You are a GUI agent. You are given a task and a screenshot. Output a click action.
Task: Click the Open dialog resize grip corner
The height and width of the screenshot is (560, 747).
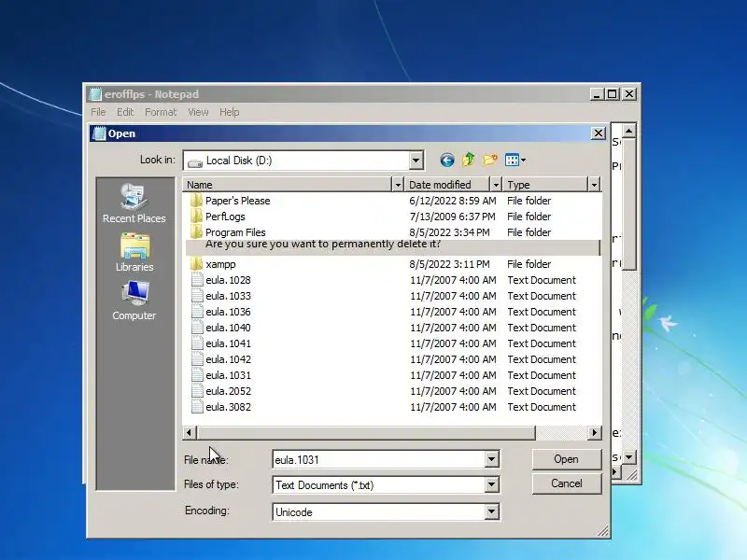tap(603, 531)
